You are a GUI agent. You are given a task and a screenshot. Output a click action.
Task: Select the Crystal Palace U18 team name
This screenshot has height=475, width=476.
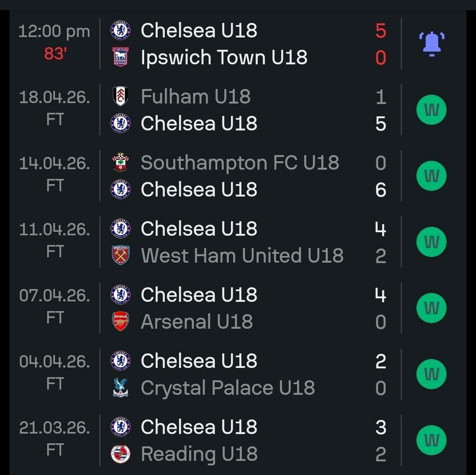tap(227, 388)
